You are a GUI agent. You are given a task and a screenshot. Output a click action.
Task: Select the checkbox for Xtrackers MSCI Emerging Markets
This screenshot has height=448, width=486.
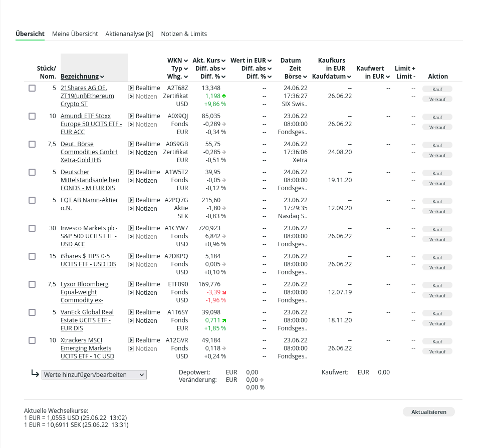click(x=32, y=340)
